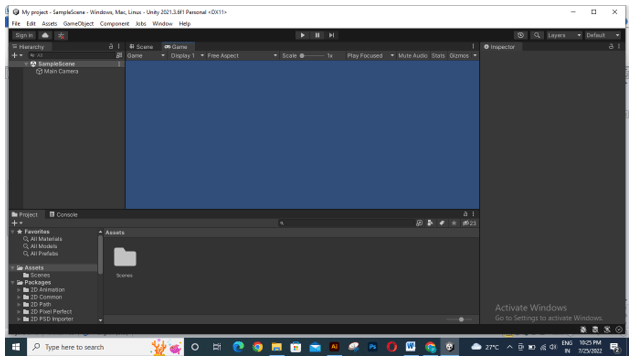
Task: Click the Hierarchy add plus icon
Action: click(x=16, y=55)
